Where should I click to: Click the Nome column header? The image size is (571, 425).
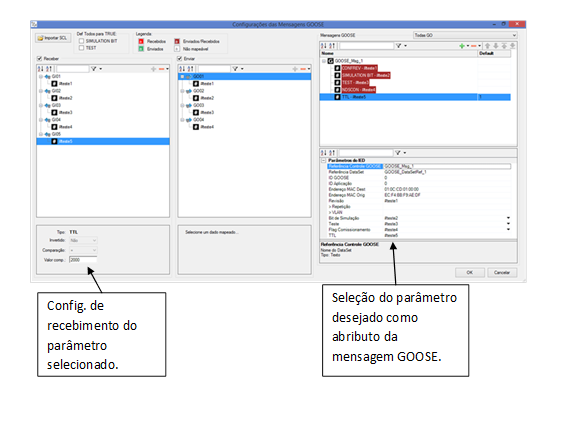(399, 54)
